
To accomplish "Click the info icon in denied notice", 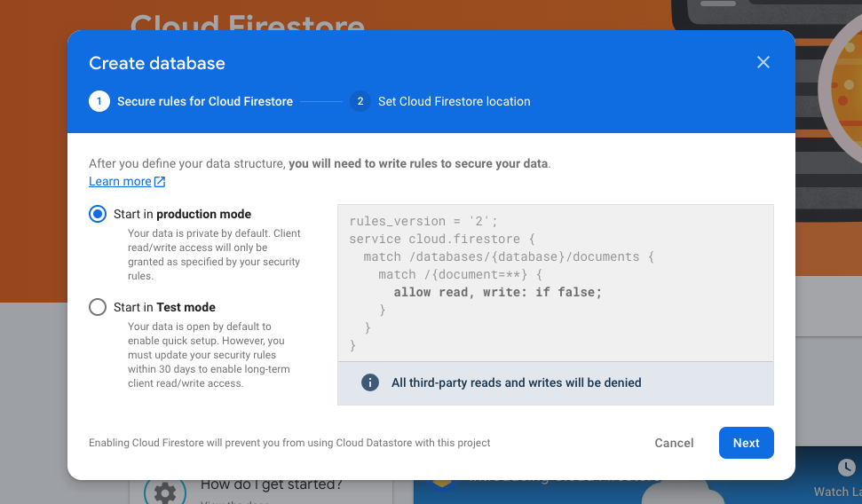I will (369, 382).
